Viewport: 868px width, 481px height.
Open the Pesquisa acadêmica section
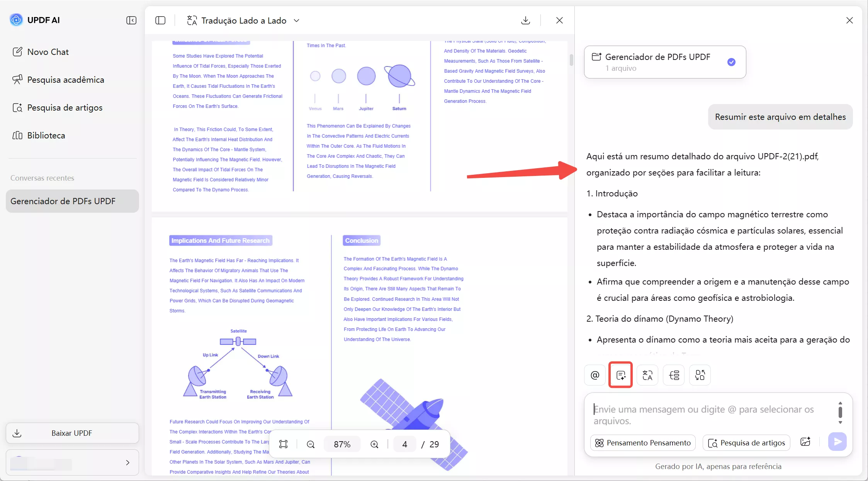point(66,79)
